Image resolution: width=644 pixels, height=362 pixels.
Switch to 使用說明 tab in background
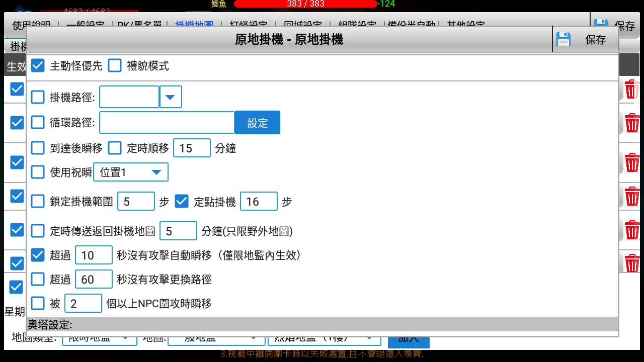31,23
